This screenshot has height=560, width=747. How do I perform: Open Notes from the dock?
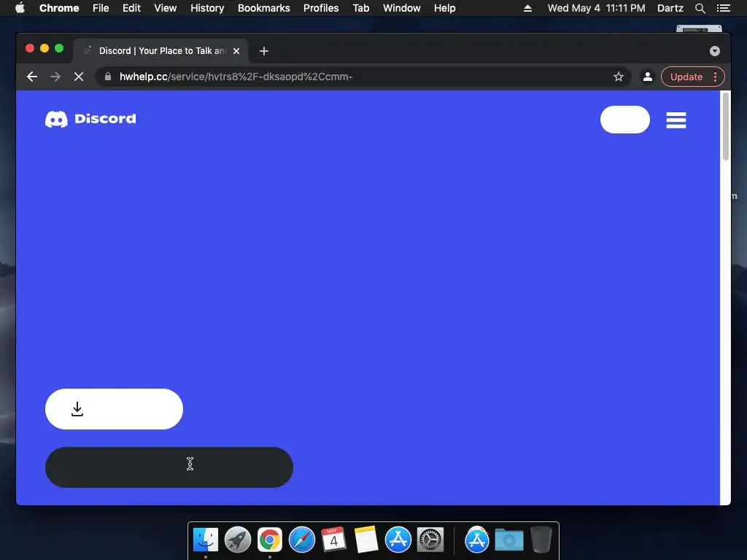pos(366,540)
